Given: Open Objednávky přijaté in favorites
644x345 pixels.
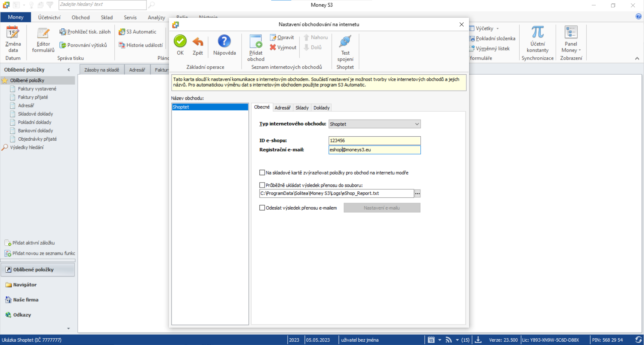Looking at the screenshot, I should coord(37,139).
